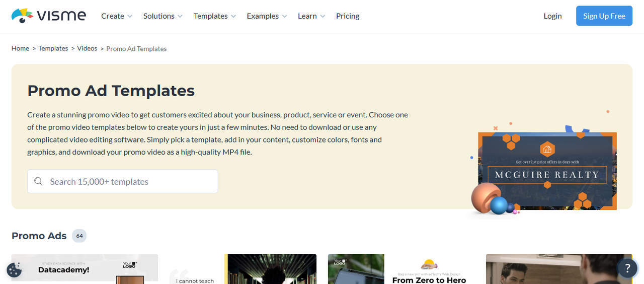Expand the Examples dropdown menu
644x284 pixels.
click(x=267, y=16)
